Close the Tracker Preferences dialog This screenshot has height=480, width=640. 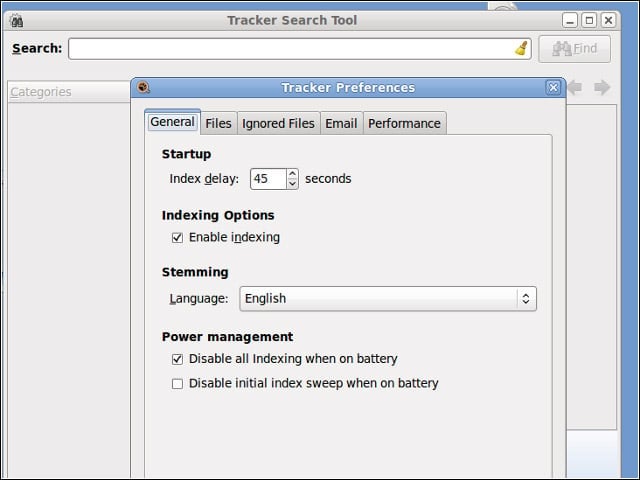553,87
